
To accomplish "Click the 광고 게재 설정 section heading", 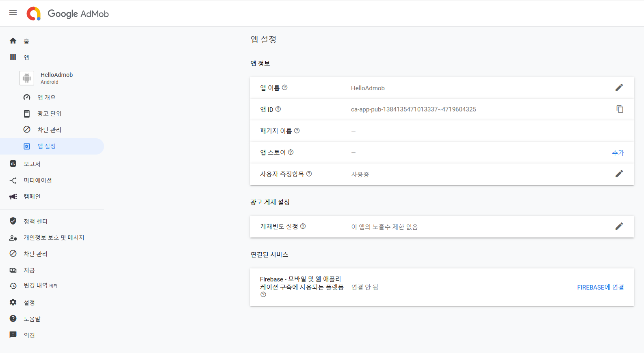I will [x=270, y=202].
